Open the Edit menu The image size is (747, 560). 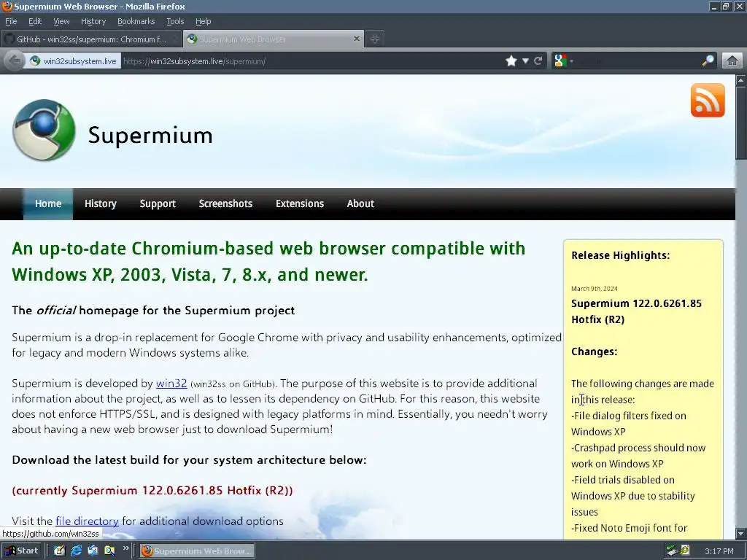tap(35, 21)
